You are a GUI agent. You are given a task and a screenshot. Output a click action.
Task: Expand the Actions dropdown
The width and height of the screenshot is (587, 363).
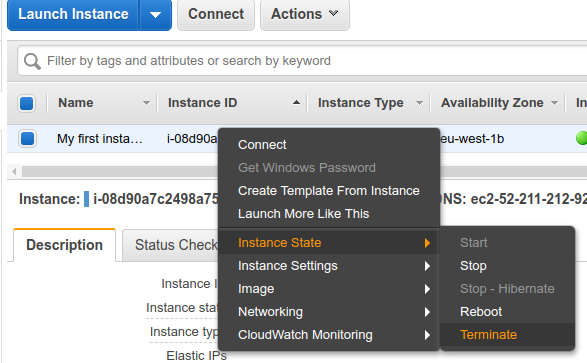click(305, 15)
